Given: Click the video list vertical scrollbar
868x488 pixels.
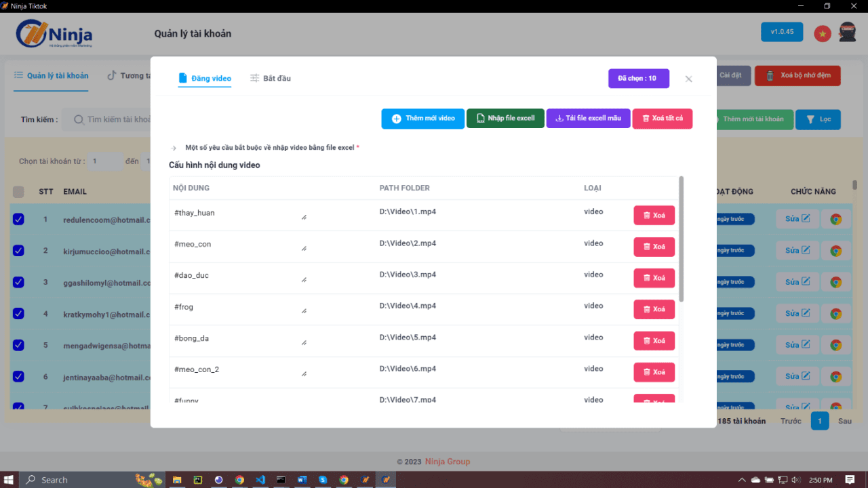Looking at the screenshot, I should [x=681, y=239].
